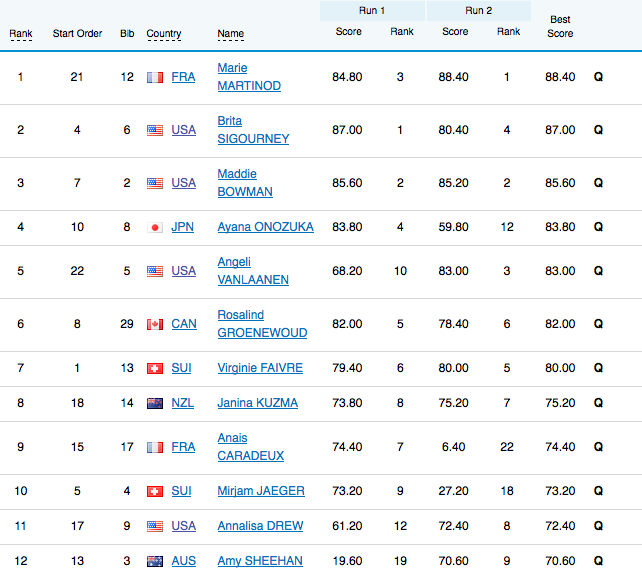Open Janina KUZMA athlete page
642x579 pixels.
260,403
